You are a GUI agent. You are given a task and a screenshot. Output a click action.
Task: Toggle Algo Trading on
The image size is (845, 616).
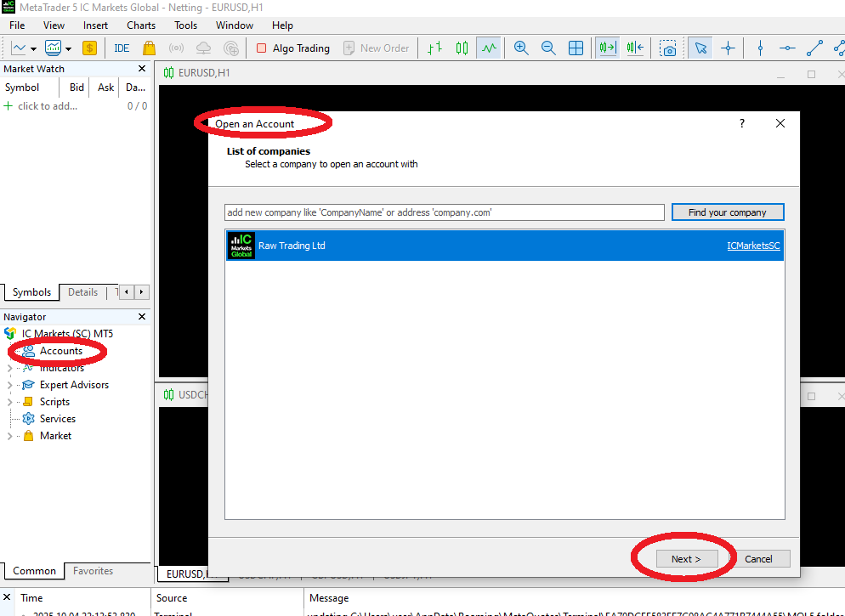point(292,48)
